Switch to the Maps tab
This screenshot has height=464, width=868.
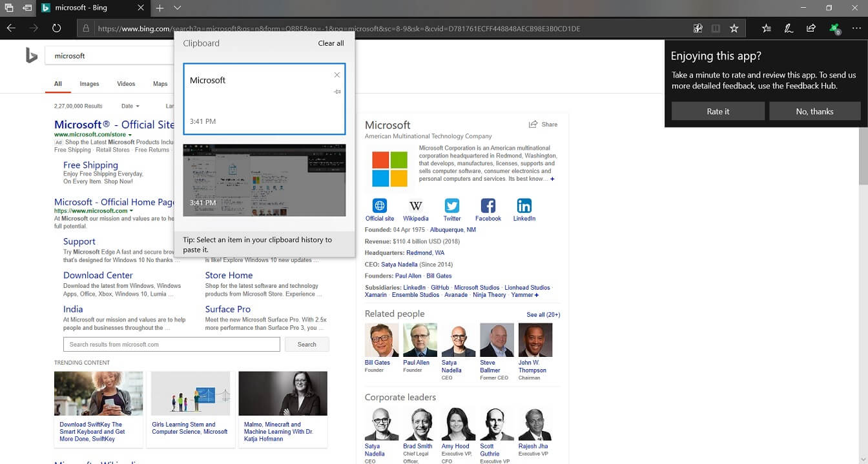160,84
